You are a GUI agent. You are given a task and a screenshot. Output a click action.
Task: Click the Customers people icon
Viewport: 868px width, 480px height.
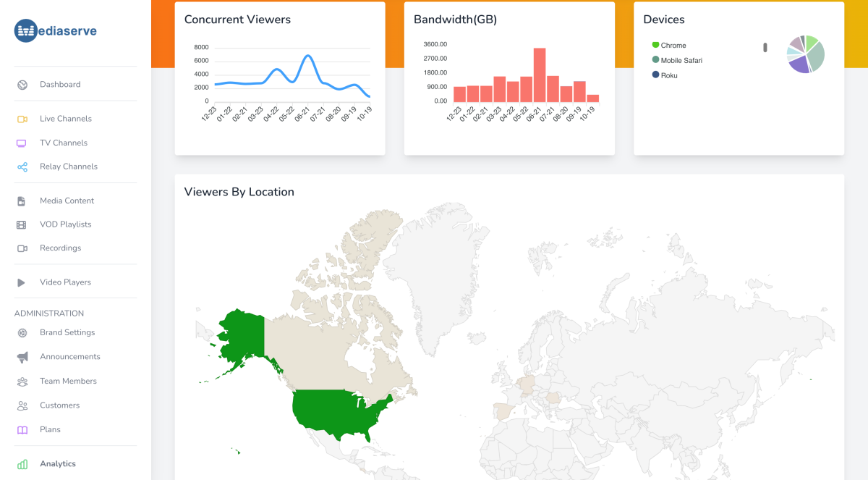[22, 405]
